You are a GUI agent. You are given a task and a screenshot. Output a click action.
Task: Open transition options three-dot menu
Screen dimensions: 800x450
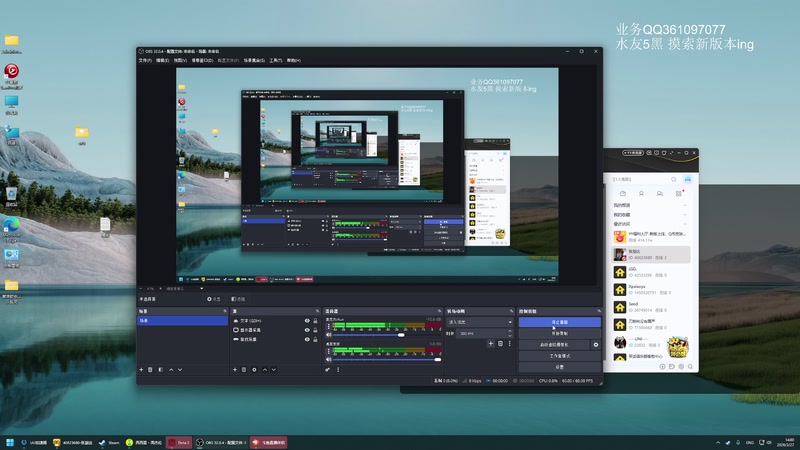(x=509, y=343)
